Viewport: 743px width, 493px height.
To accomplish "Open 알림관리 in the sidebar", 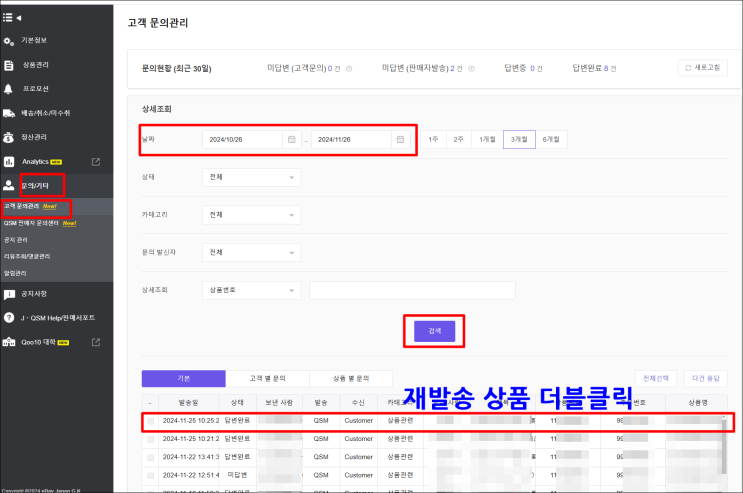I will 15,273.
